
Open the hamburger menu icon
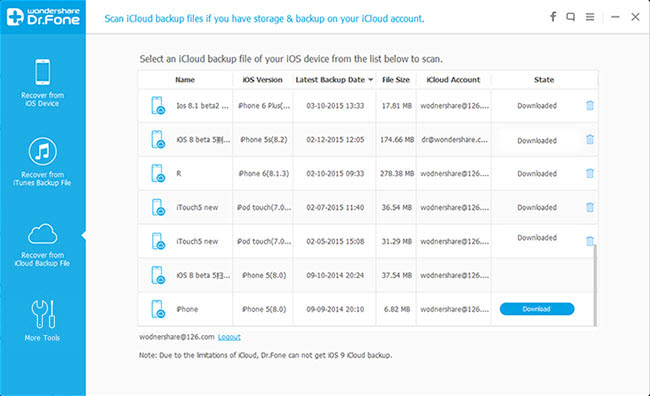click(x=590, y=17)
